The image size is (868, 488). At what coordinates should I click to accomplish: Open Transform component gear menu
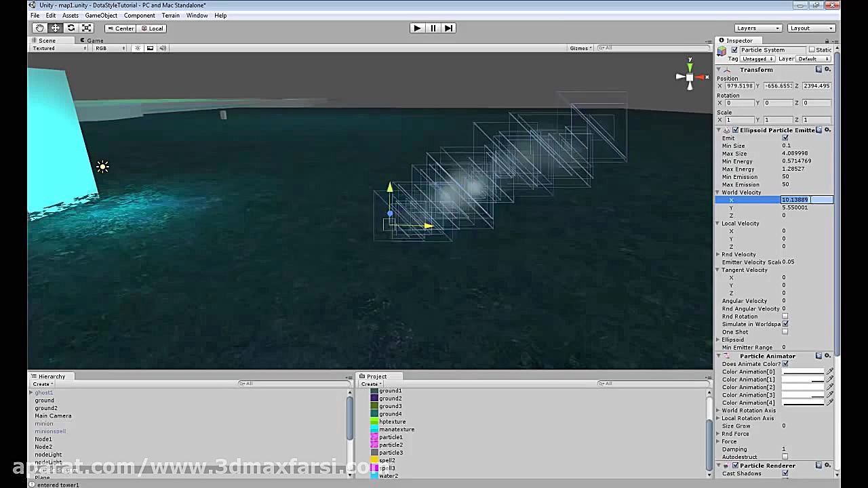[x=828, y=69]
